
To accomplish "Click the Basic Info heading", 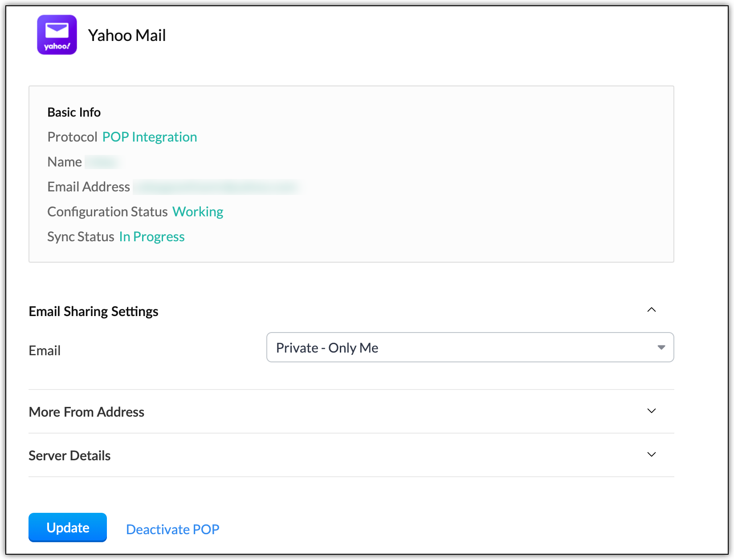I will [x=74, y=112].
